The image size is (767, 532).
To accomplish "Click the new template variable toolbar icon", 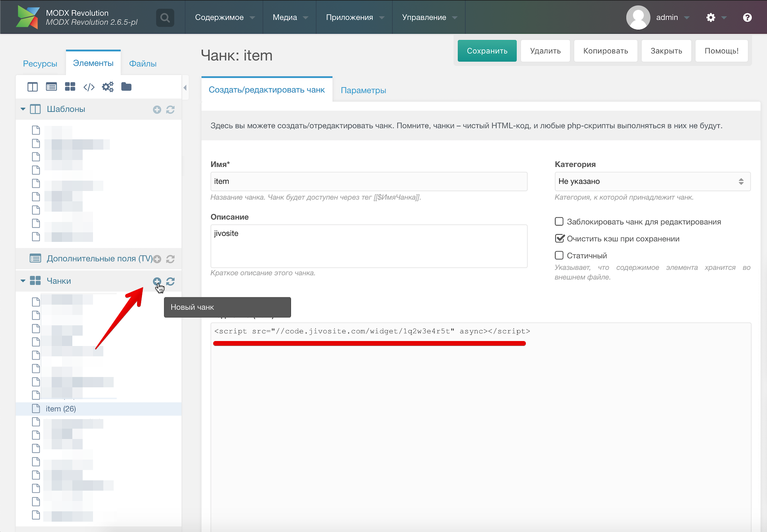I will coord(51,87).
